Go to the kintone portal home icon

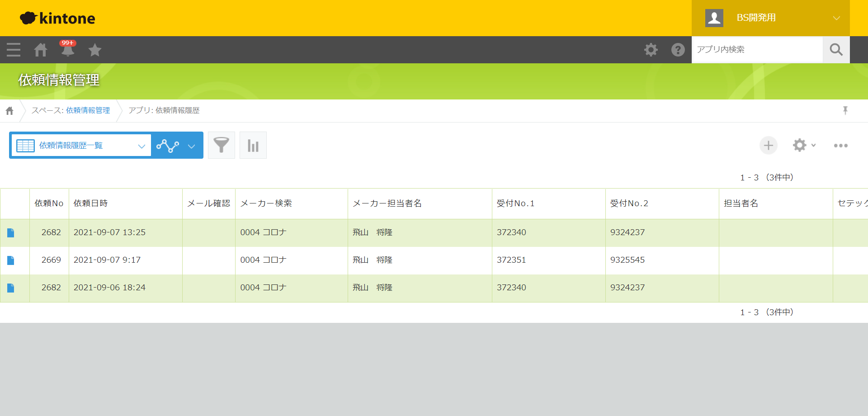[41, 50]
